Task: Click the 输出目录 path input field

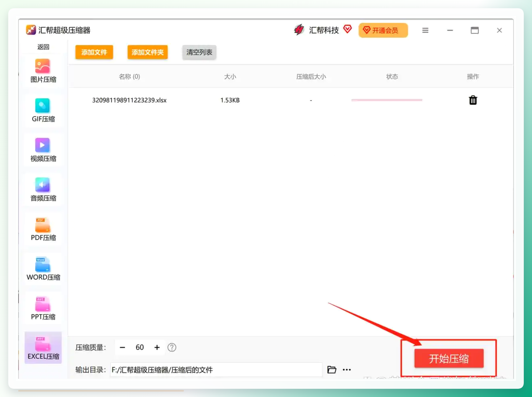Action: click(x=216, y=370)
